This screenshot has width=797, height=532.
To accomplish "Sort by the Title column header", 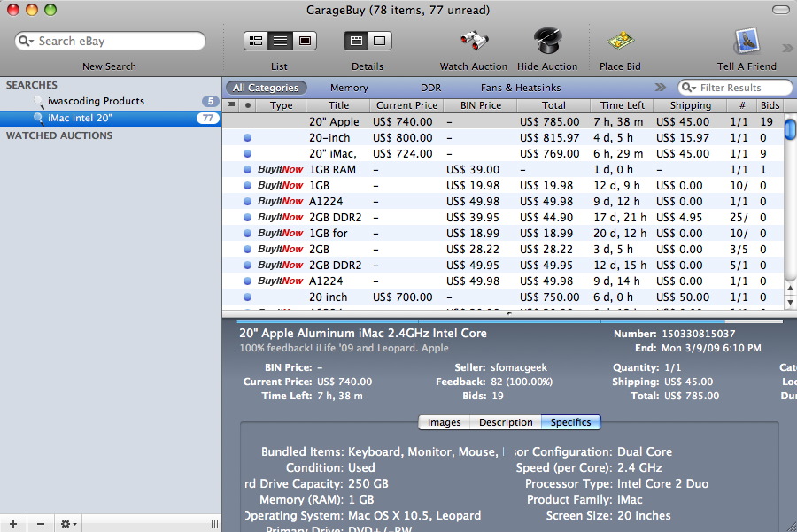I will click(338, 105).
